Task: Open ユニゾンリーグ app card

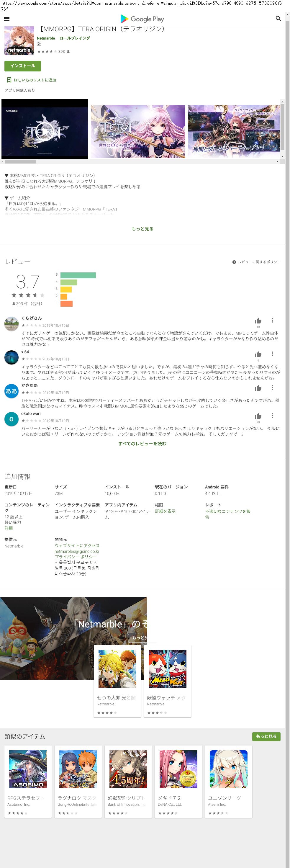Action: pos(228,782)
